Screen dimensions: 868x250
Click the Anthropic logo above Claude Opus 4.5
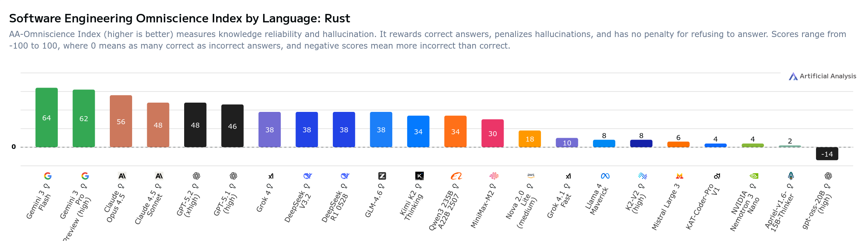click(122, 176)
